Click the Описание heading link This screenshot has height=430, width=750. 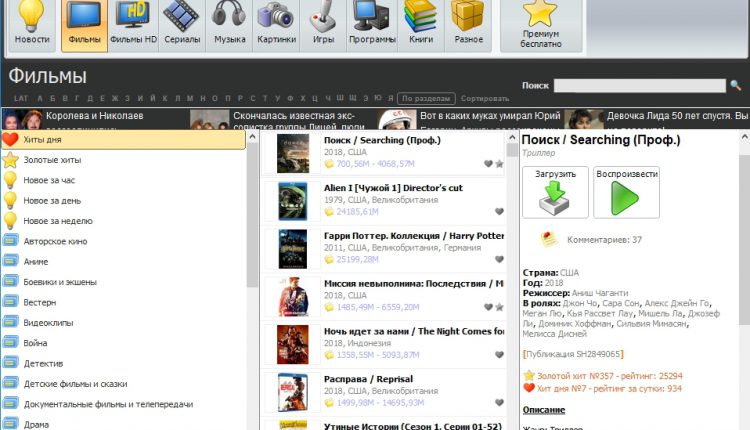[544, 410]
